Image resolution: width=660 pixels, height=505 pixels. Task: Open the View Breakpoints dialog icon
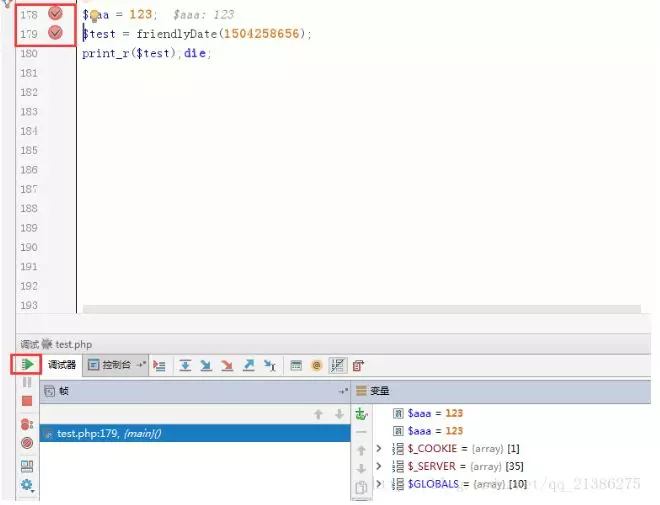[x=27, y=424]
